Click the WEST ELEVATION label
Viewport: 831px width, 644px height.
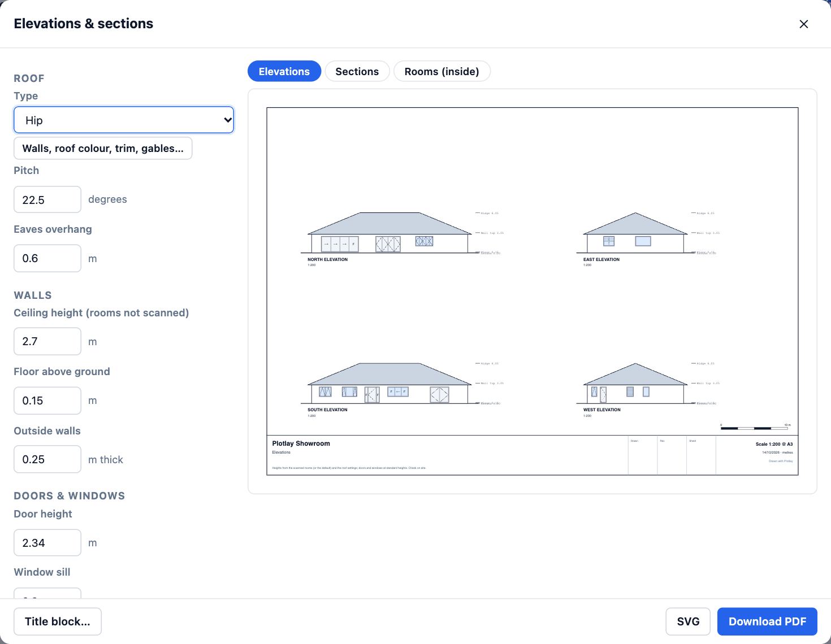602,410
